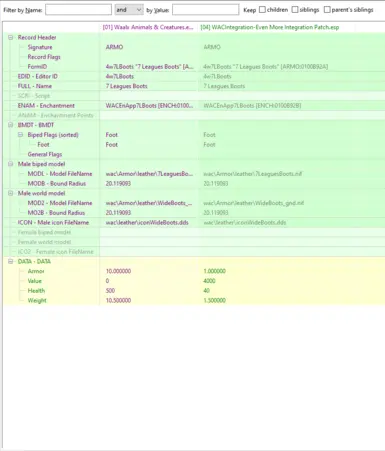The height and width of the screenshot is (451, 385).
Task: Enable the parent's siblings checkbox
Action: (x=327, y=10)
